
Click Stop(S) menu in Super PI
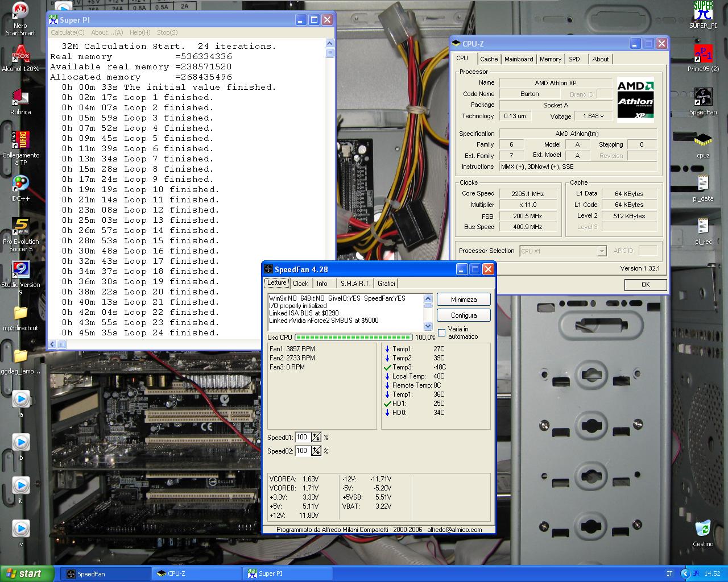(x=167, y=32)
